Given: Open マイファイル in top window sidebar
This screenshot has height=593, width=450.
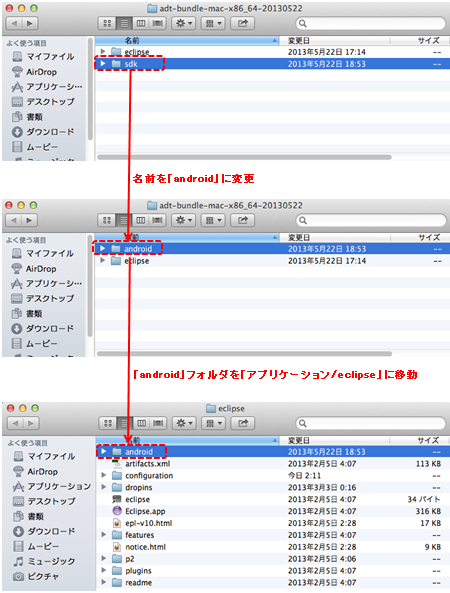Looking at the screenshot, I should [x=50, y=57].
